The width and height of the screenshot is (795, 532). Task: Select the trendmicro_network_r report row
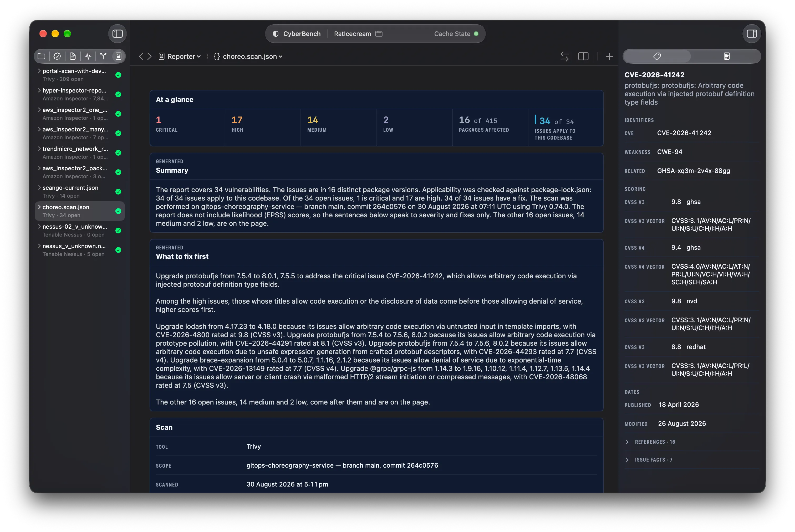pyautogui.click(x=80, y=153)
